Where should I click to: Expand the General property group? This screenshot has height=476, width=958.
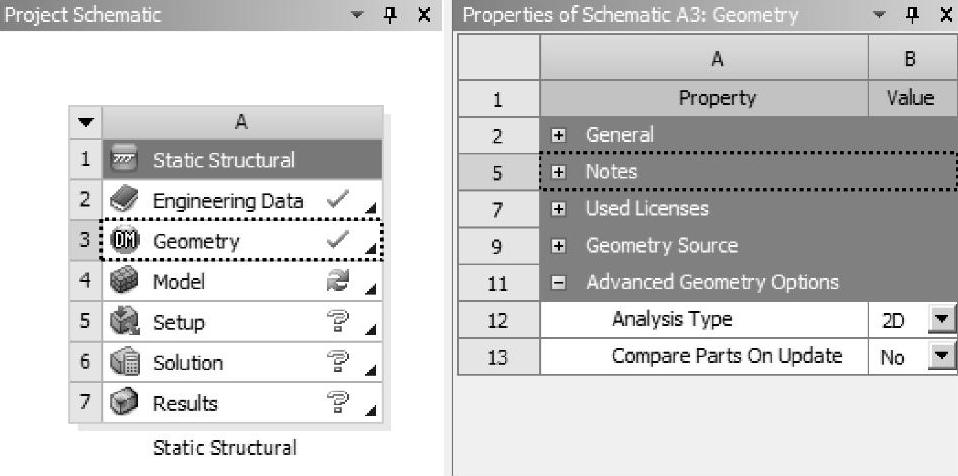click(560, 135)
